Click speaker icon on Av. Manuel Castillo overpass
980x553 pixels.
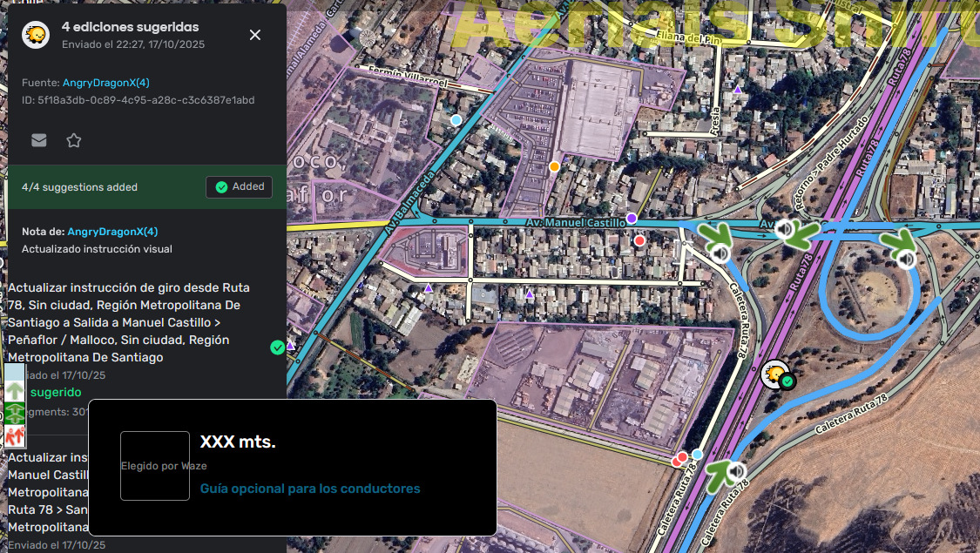point(785,230)
